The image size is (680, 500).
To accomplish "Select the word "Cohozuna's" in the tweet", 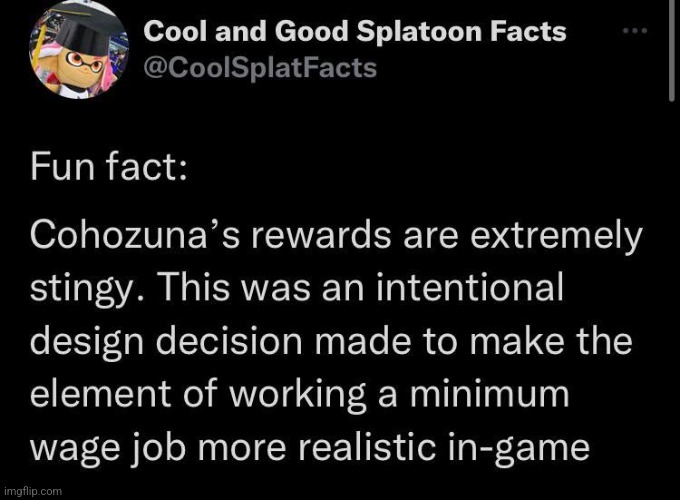I will [134, 236].
